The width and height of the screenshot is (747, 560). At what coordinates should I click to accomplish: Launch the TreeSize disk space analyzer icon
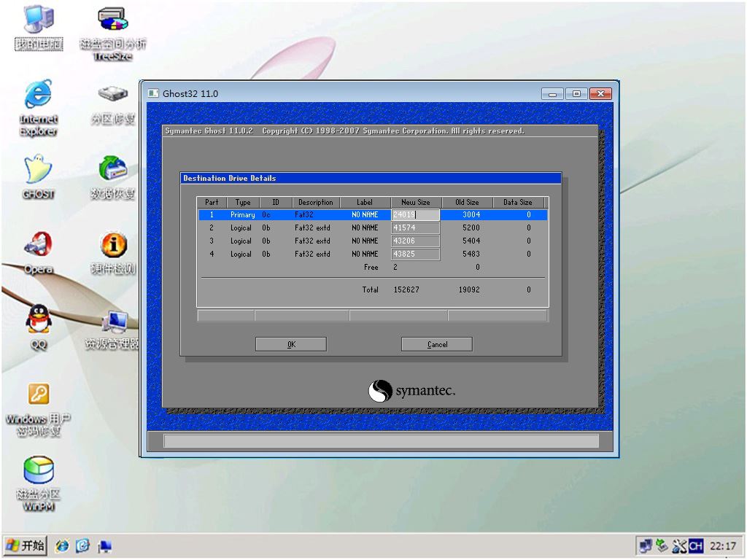point(113,34)
